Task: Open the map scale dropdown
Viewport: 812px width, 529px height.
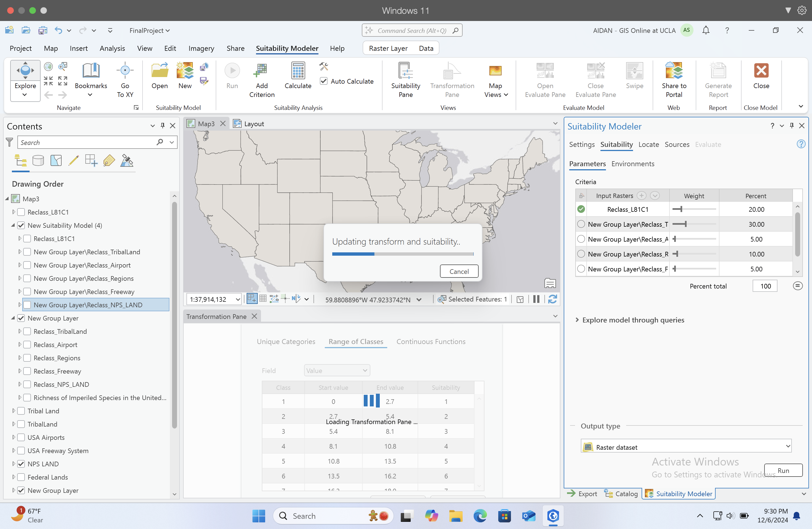Action: click(238, 300)
